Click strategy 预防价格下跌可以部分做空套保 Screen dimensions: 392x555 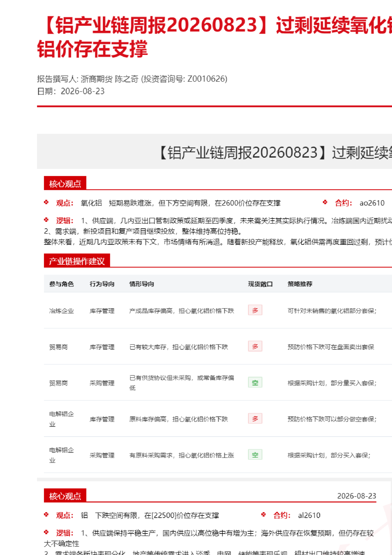click(332, 419)
